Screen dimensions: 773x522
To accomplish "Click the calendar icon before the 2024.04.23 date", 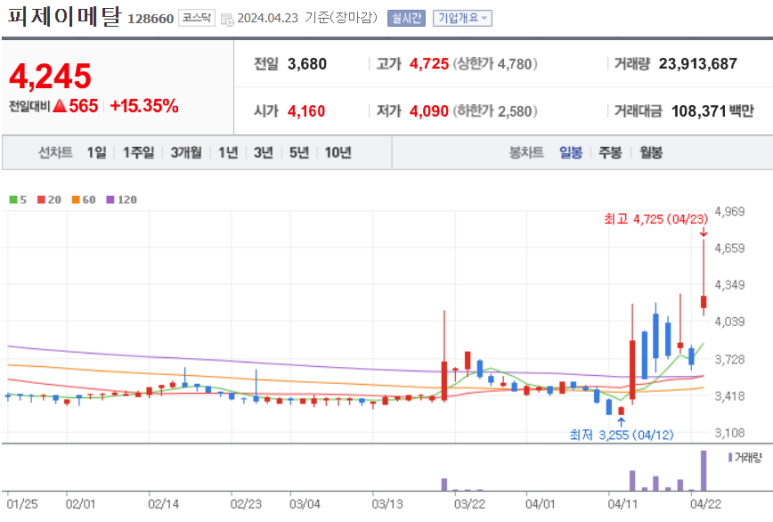I will pyautogui.click(x=227, y=19).
